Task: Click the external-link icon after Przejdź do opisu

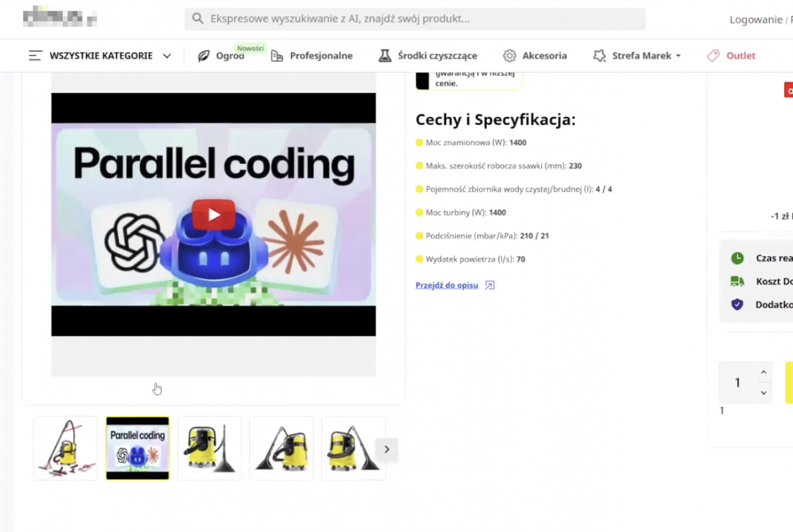Action: point(490,285)
